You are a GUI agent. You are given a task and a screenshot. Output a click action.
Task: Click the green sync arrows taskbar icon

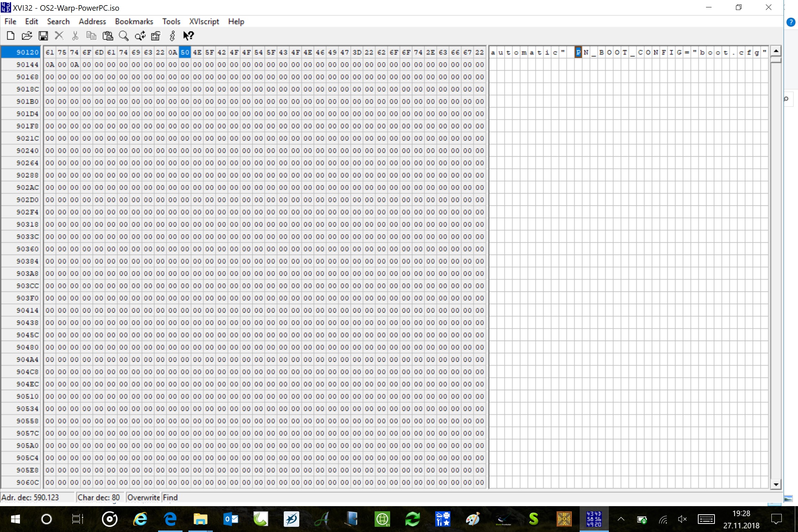pos(412,519)
